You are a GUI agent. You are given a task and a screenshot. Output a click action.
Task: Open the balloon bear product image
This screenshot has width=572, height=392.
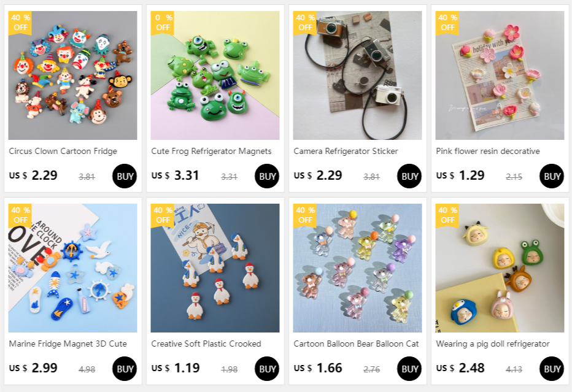coord(357,268)
